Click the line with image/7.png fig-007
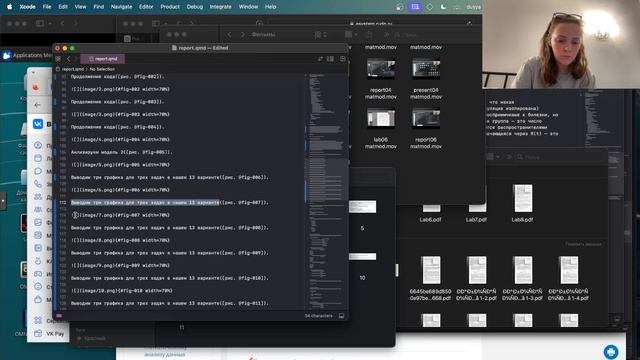This screenshot has width=640, height=360. click(120, 215)
